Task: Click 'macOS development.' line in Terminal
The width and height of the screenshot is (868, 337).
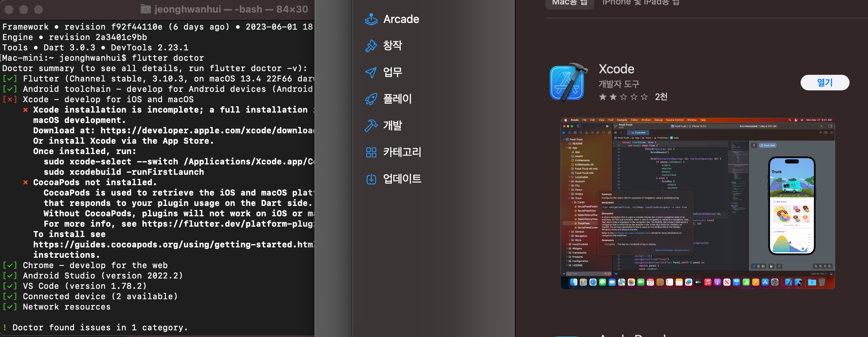Action: [x=80, y=120]
